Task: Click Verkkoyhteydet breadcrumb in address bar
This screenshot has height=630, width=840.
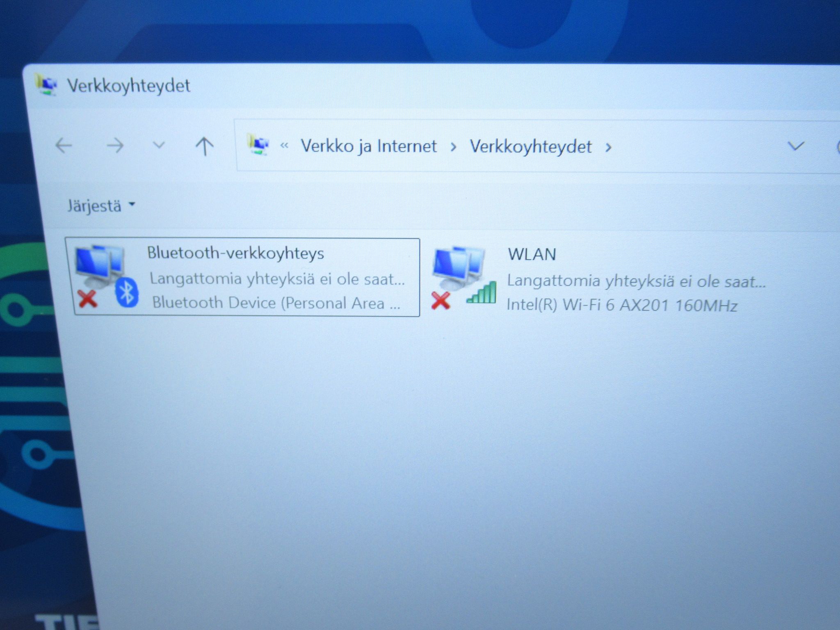Action: (x=531, y=147)
